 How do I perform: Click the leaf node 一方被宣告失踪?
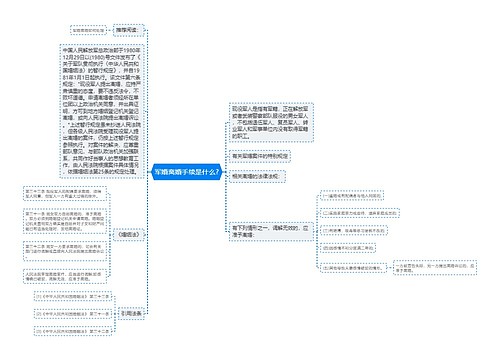pos(435,268)
